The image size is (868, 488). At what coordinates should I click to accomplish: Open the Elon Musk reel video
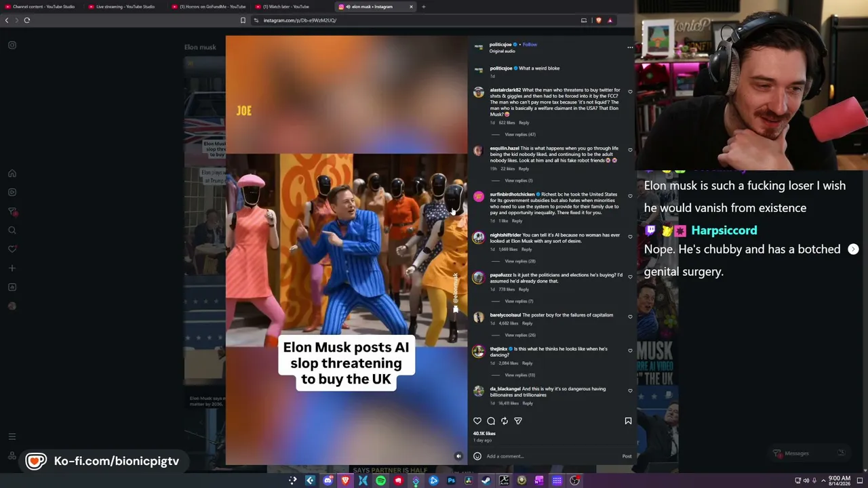(347, 250)
